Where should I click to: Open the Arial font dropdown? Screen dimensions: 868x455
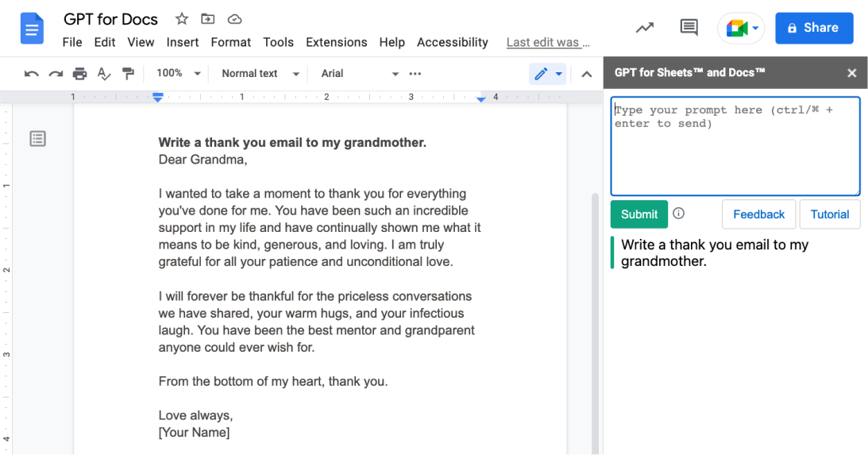pos(359,74)
